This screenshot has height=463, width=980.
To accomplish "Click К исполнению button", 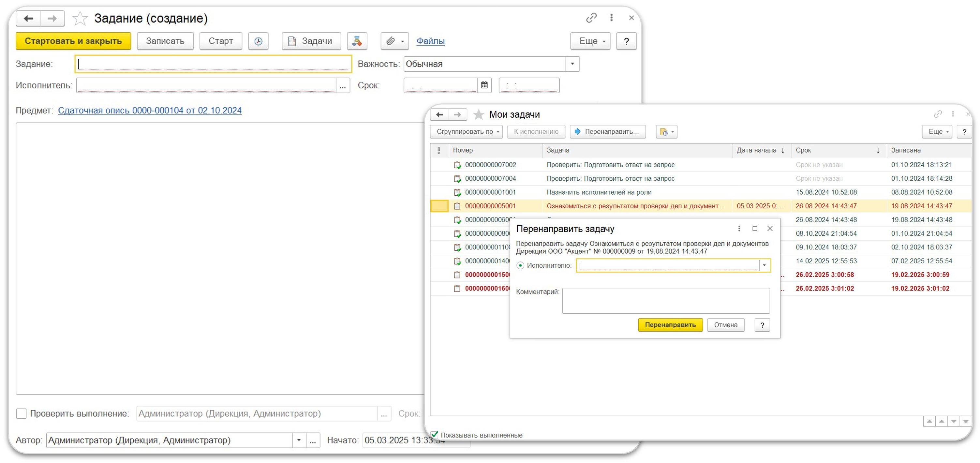I will pos(536,132).
